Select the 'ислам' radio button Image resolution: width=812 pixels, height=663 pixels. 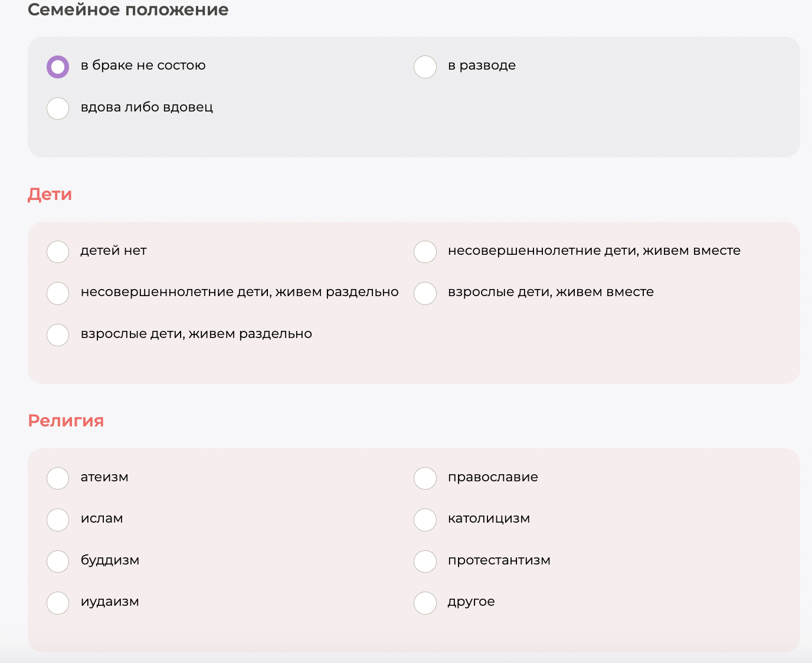tap(58, 520)
